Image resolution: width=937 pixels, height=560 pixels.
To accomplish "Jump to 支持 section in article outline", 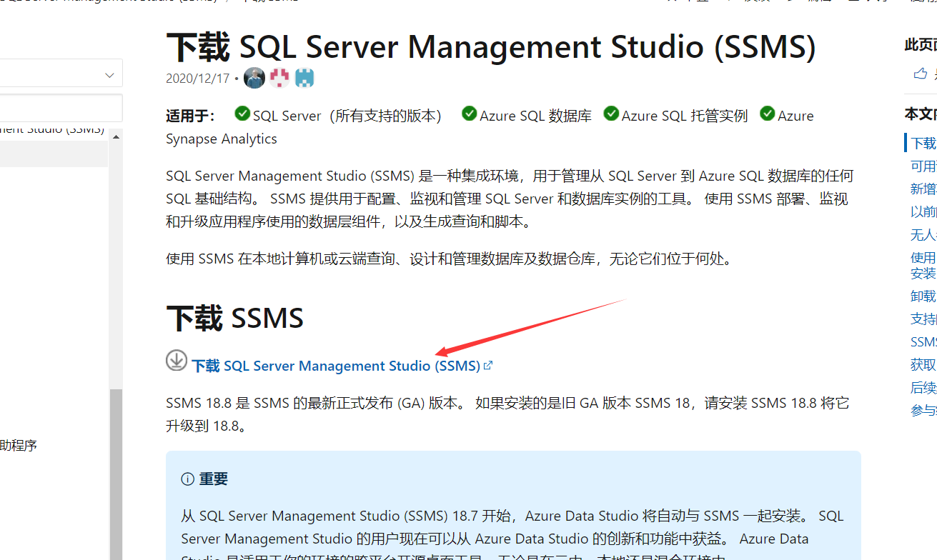I will coord(923,319).
